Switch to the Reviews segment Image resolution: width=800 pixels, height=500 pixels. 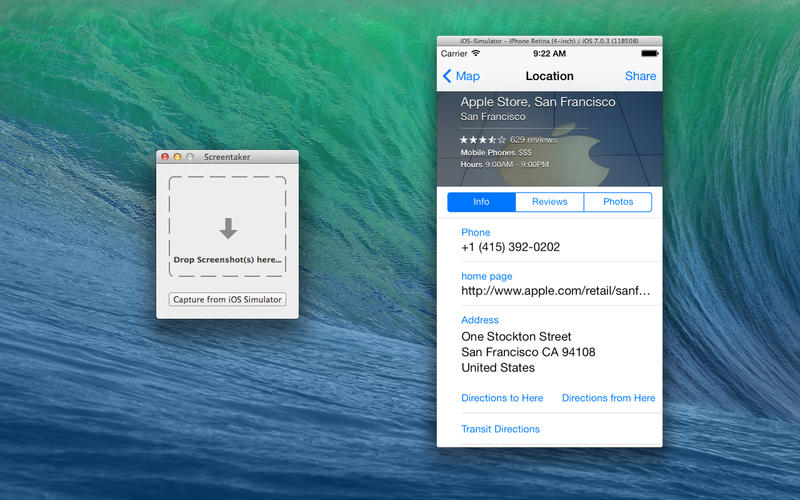pos(549,202)
